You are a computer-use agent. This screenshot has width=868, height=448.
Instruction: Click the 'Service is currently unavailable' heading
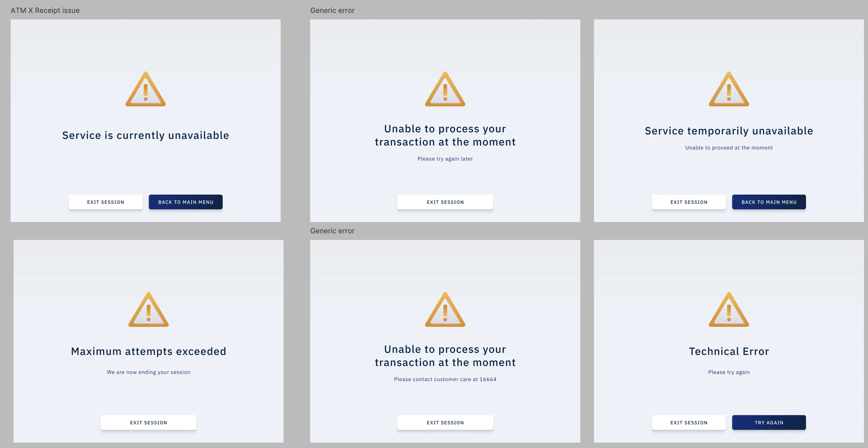point(145,135)
